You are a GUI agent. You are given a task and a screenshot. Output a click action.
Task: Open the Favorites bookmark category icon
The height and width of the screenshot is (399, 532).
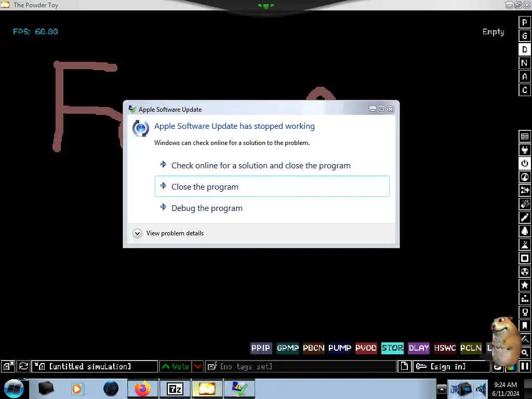pos(525,326)
